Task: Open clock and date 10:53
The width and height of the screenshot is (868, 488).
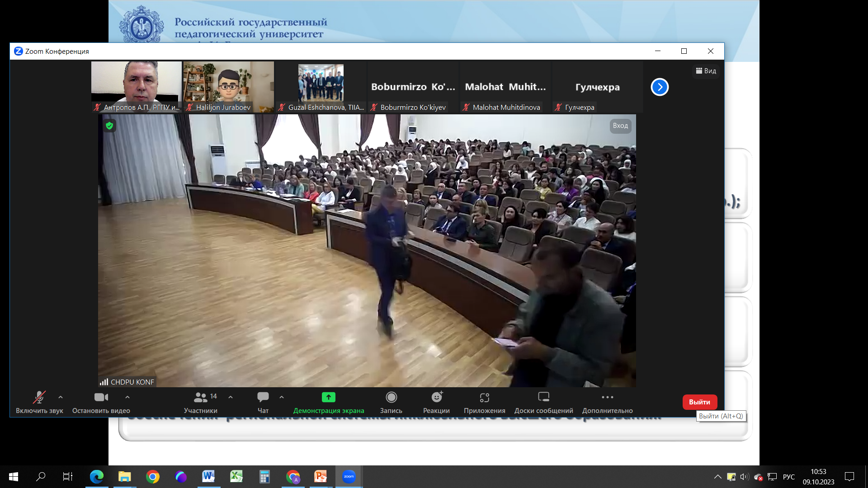Action: point(818,477)
